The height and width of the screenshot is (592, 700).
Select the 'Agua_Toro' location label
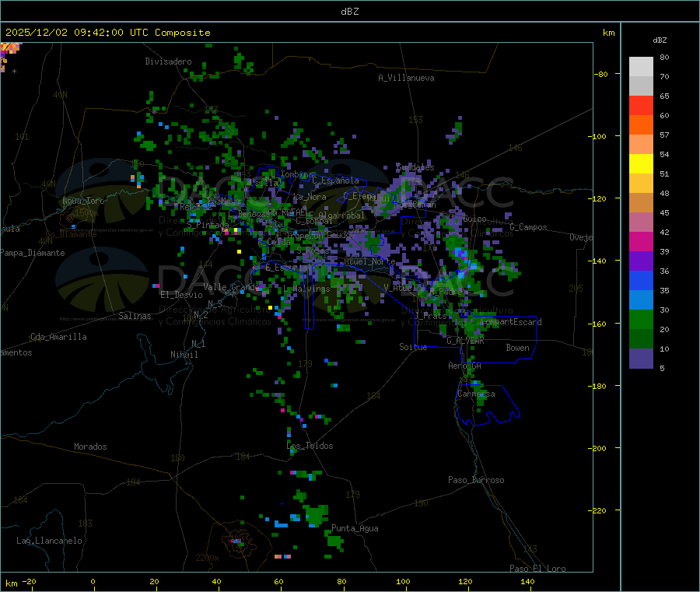(83, 201)
